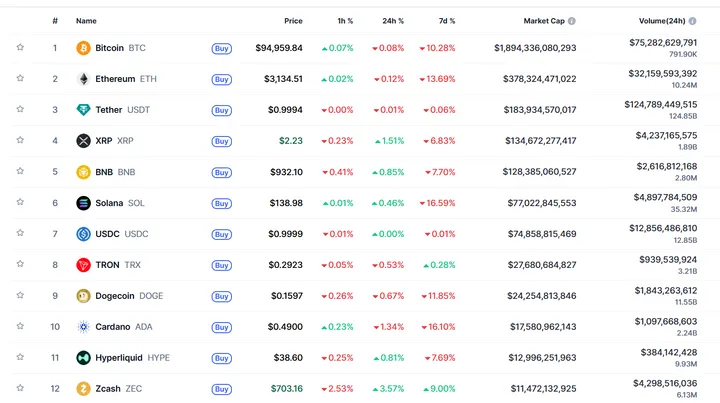Viewport: 720px width, 403px height.
Task: Sort by the # rank column header
Action: [x=55, y=20]
